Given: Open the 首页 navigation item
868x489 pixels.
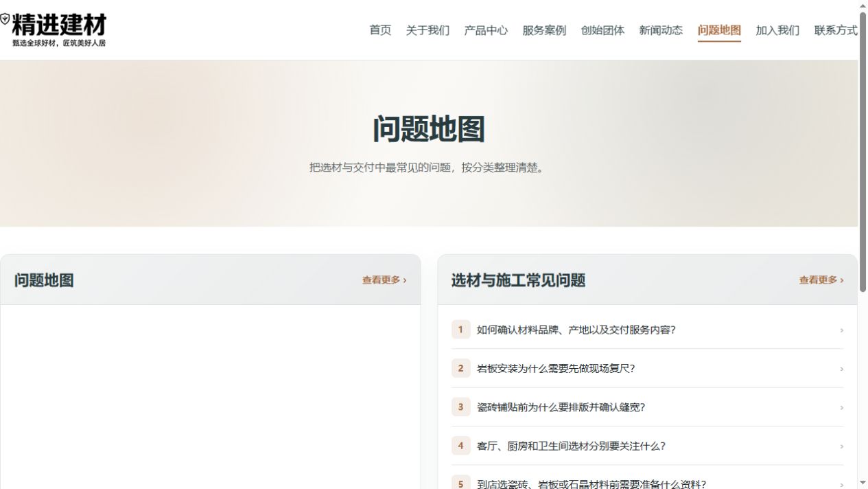Looking at the screenshot, I should pos(380,30).
